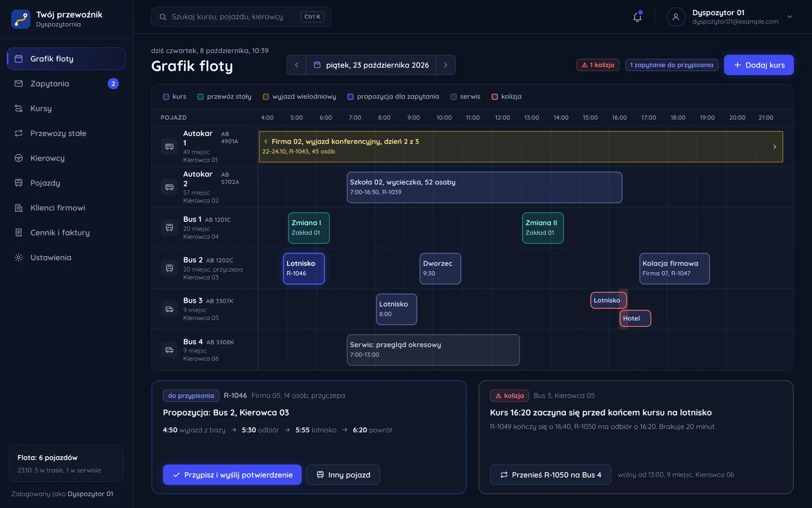The height and width of the screenshot is (508, 812).
Task: Open the notifications bell
Action: click(x=637, y=17)
